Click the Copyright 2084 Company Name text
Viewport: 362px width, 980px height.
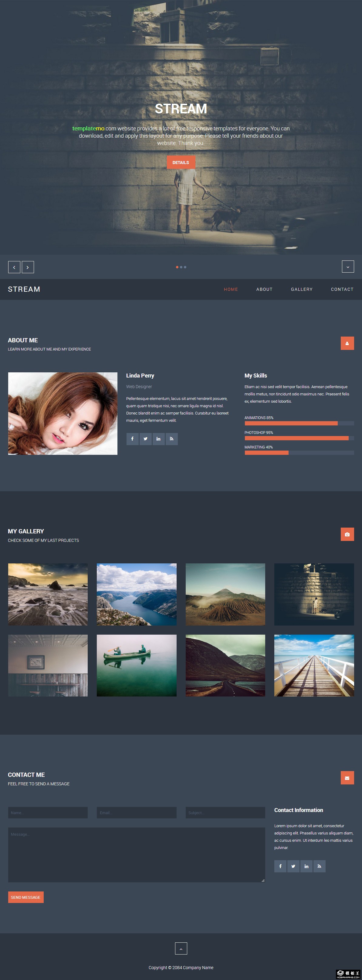[x=181, y=968]
